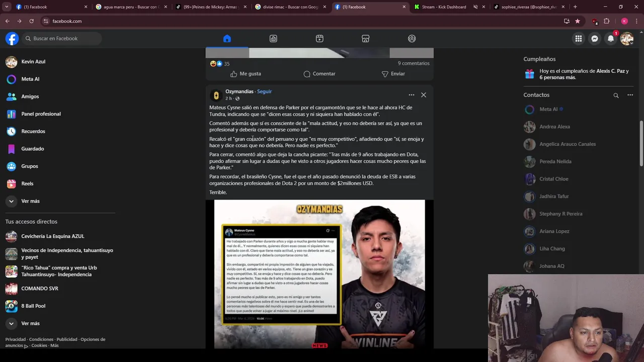The height and width of the screenshot is (362, 644).
Task: Open the Ozymandias post image
Action: pos(319,274)
